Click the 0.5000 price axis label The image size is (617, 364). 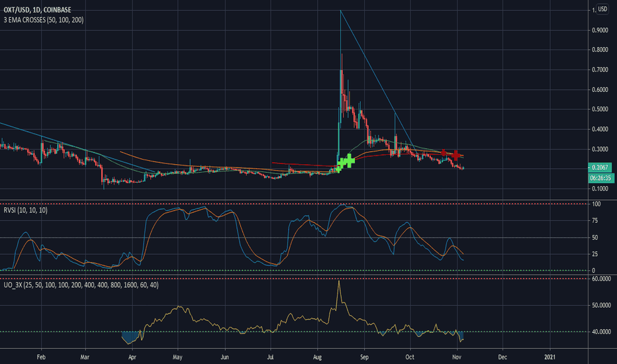[x=600, y=109]
